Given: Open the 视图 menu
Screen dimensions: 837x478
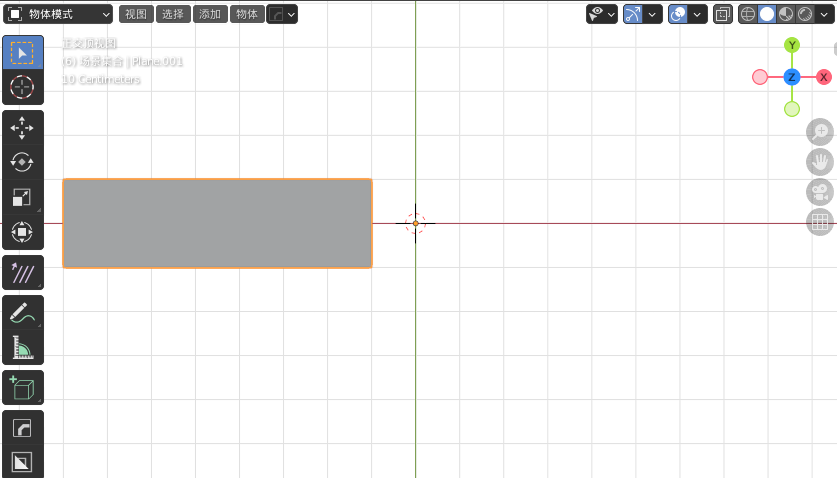Looking at the screenshot, I should 135,14.
